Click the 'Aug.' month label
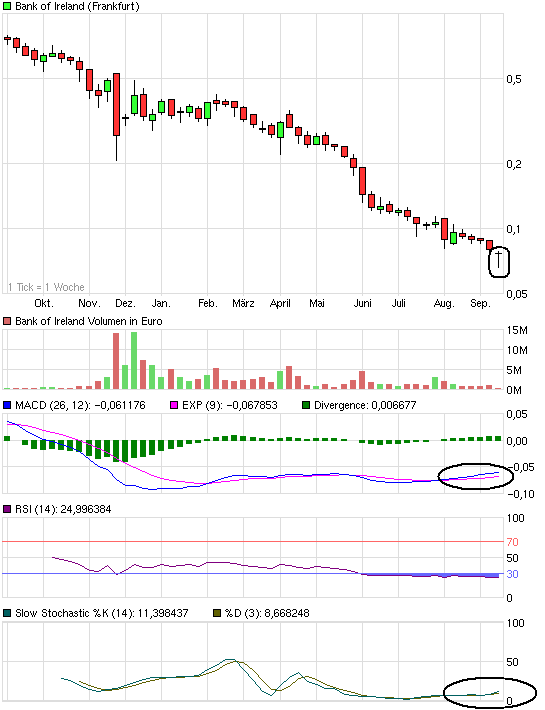545x710 pixels. point(444,304)
